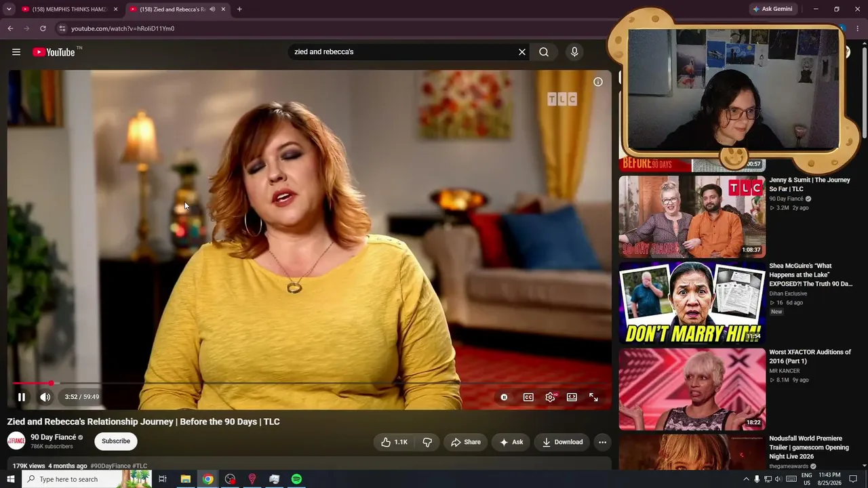Image resolution: width=868 pixels, height=488 pixels.
Task: Open the Ask AI button
Action: (511, 442)
